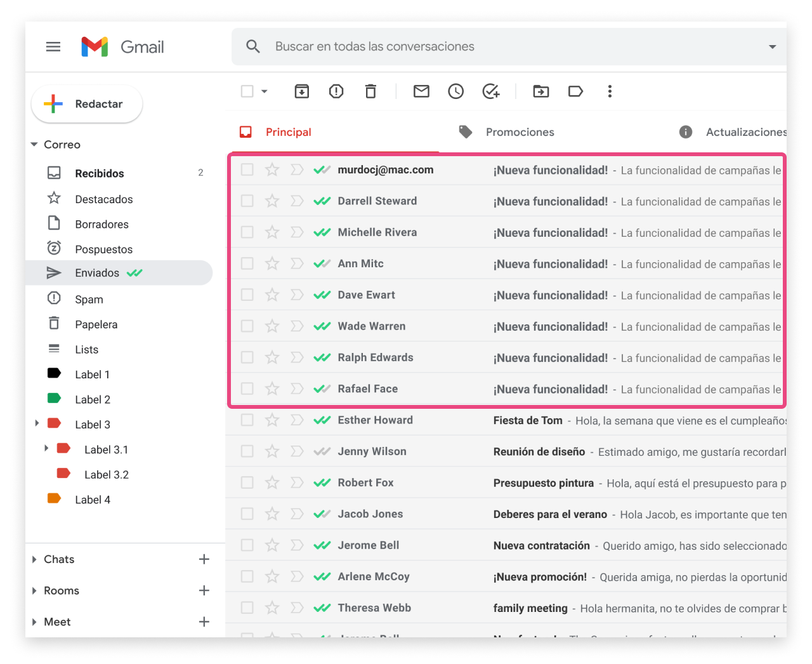
Task: Select the Principal tab
Action: click(288, 132)
